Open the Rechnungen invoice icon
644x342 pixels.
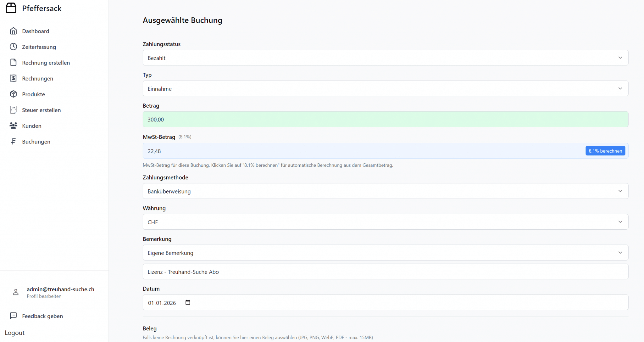click(x=13, y=78)
